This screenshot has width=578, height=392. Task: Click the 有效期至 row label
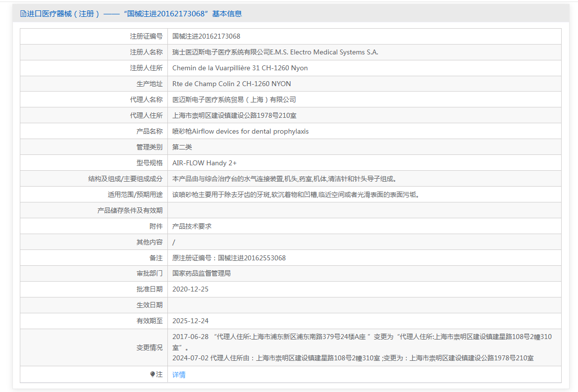point(149,321)
